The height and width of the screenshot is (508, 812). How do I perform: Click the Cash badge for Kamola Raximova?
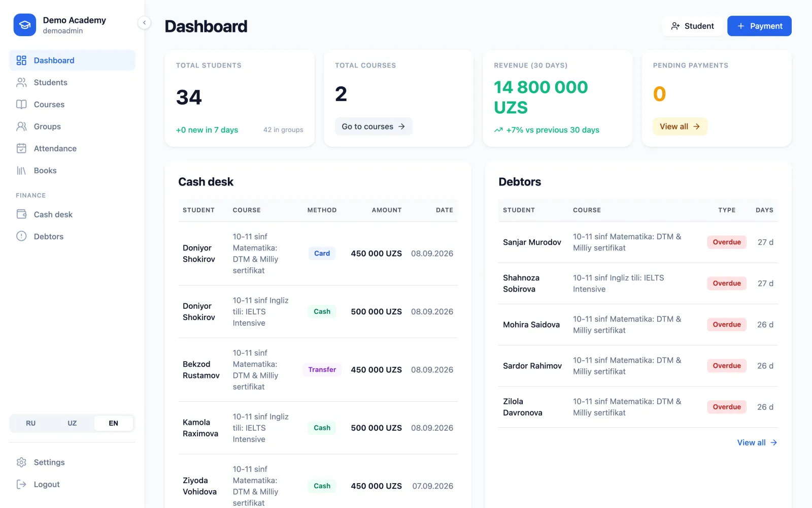point(322,428)
